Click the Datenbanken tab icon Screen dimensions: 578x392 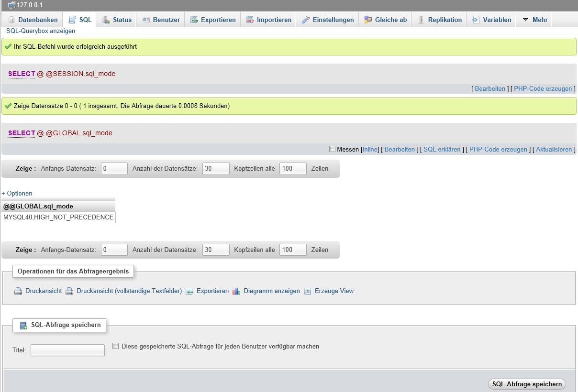tap(12, 20)
